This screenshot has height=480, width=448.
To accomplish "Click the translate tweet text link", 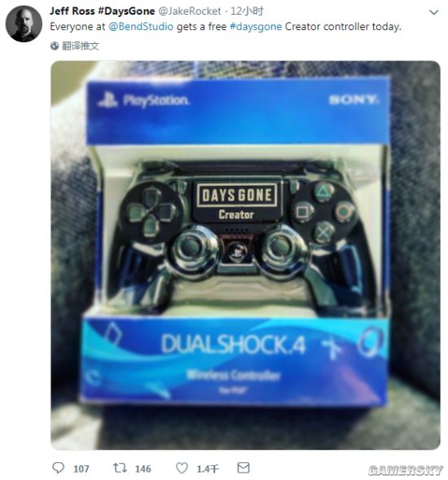I will (x=81, y=46).
